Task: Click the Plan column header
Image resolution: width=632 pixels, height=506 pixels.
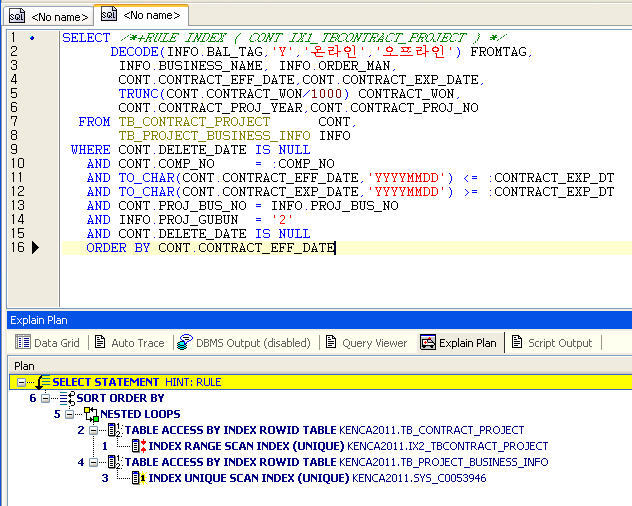Action: coord(24,366)
